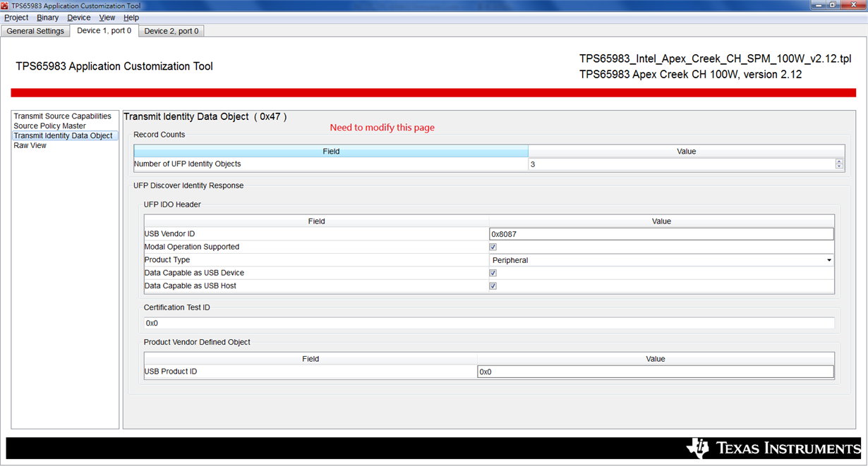The width and height of the screenshot is (868, 466).
Task: Toggle Data Capable as USB Device checkbox
Action: pyautogui.click(x=493, y=273)
